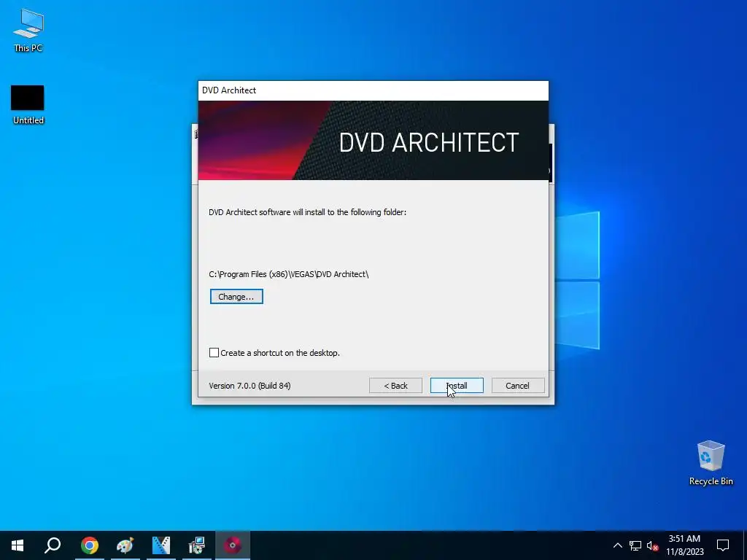The width and height of the screenshot is (747, 560).
Task: Show hidden system tray icons
Action: (x=617, y=545)
